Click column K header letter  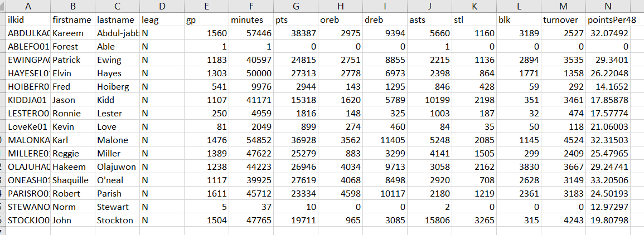[474, 6]
